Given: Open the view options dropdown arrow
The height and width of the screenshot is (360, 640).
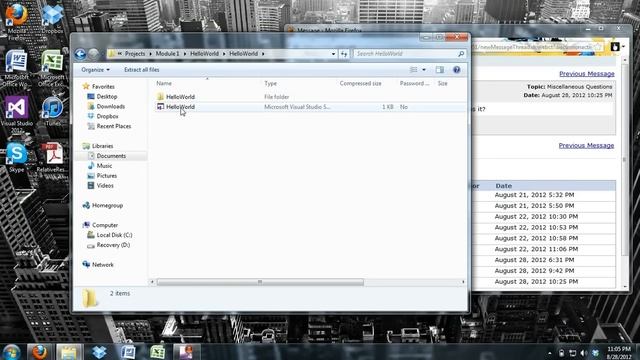Looking at the screenshot, I should coord(424,70).
